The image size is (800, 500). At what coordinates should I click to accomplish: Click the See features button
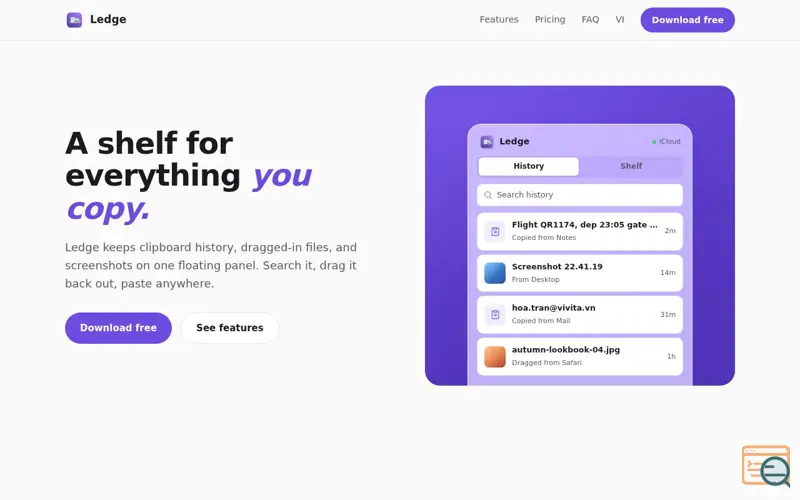pyautogui.click(x=230, y=328)
